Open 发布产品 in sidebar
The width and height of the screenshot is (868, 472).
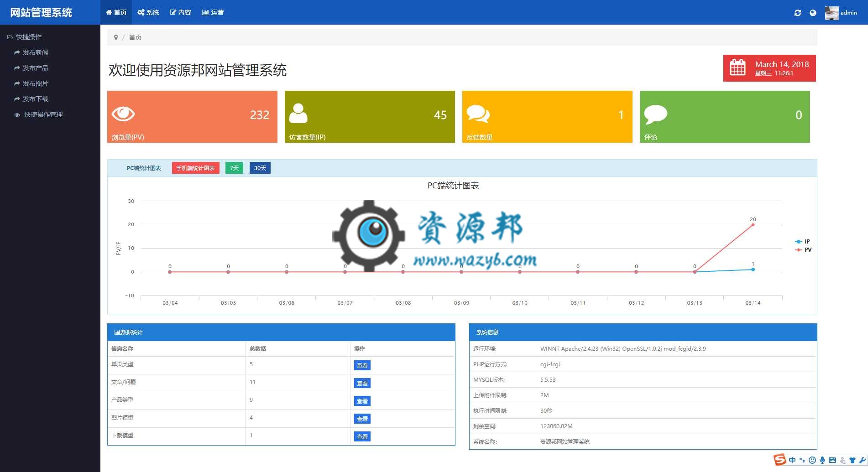pos(31,68)
